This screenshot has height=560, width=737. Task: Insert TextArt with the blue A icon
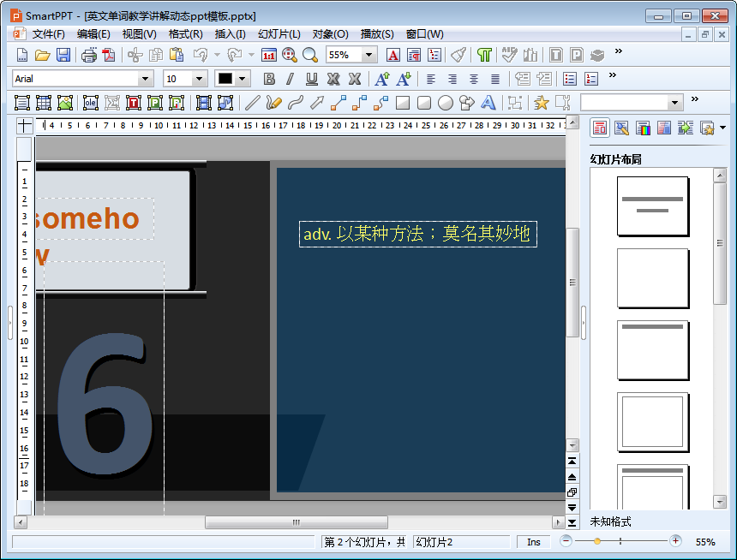click(488, 103)
